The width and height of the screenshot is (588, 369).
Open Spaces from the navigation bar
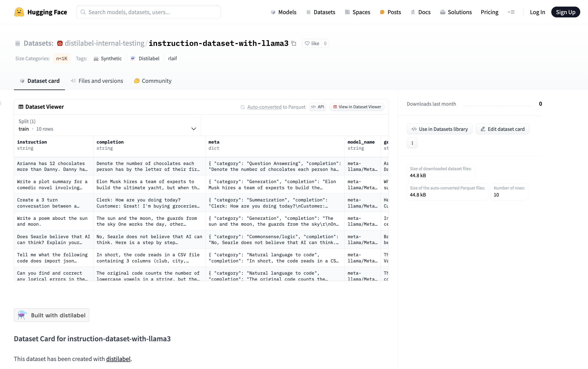[357, 12]
